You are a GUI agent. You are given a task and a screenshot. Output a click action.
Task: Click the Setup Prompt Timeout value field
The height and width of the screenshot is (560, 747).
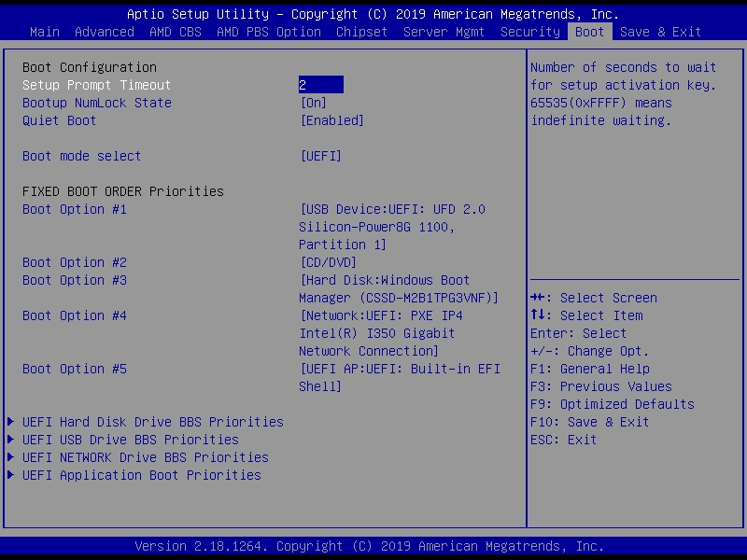[320, 85]
